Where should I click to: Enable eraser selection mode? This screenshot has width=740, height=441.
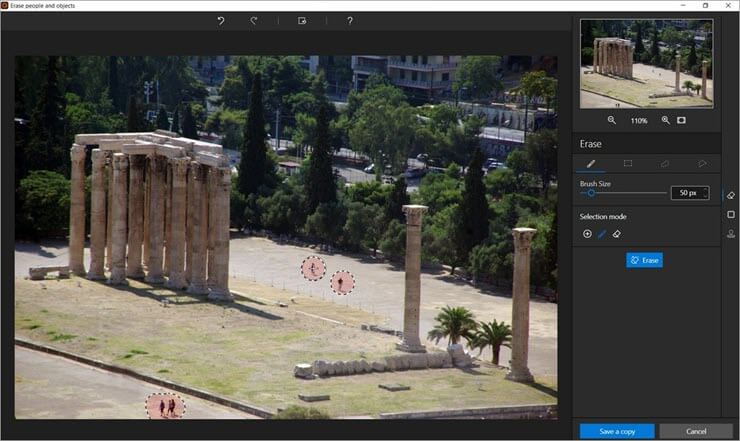[x=617, y=234]
